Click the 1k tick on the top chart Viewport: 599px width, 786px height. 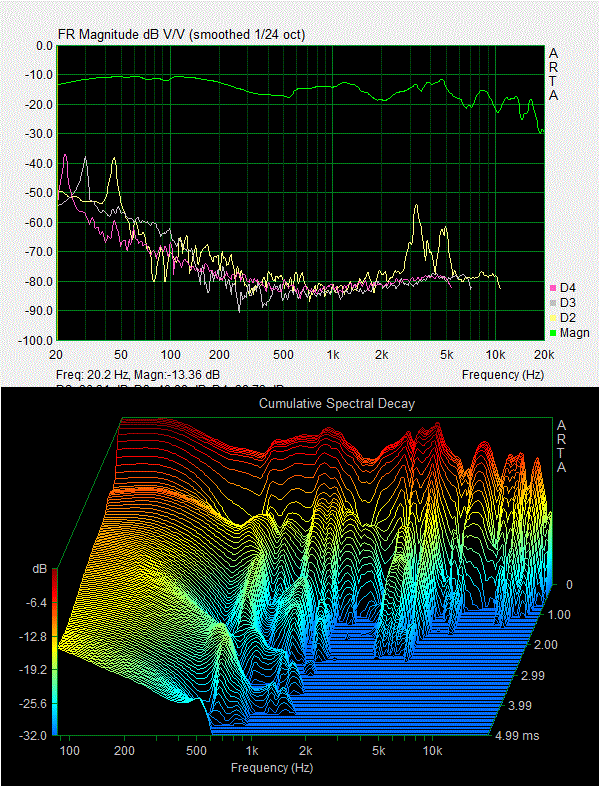pyautogui.click(x=333, y=355)
